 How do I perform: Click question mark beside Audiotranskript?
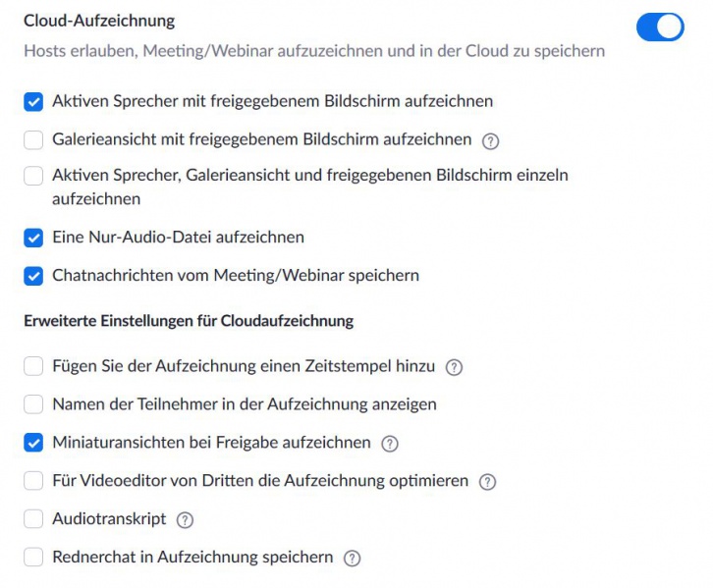coord(185,520)
